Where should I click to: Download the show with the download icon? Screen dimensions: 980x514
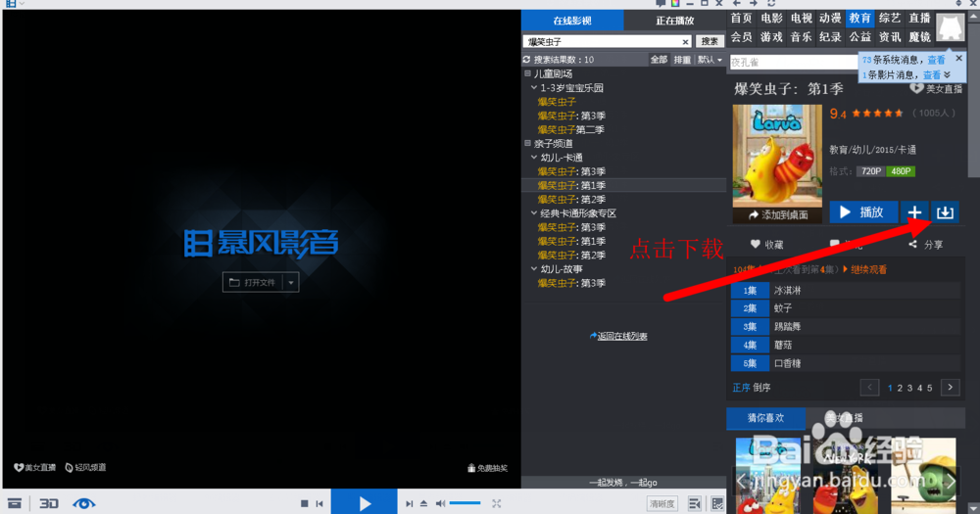click(945, 212)
